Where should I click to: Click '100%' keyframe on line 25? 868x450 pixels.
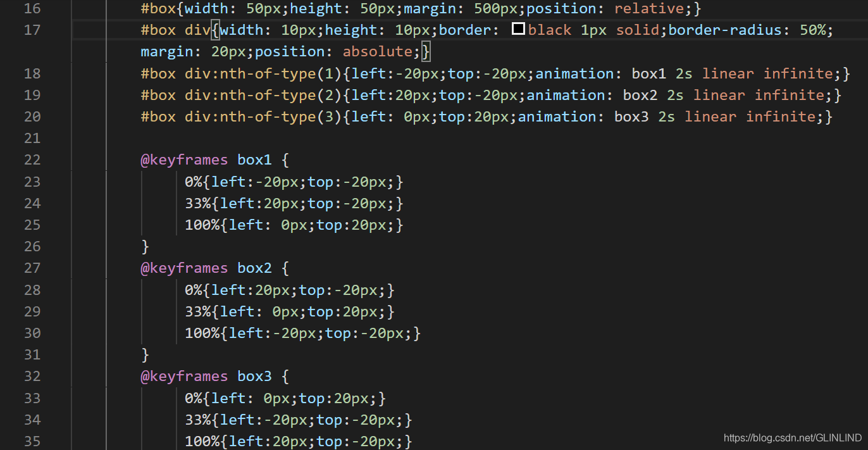tap(202, 225)
